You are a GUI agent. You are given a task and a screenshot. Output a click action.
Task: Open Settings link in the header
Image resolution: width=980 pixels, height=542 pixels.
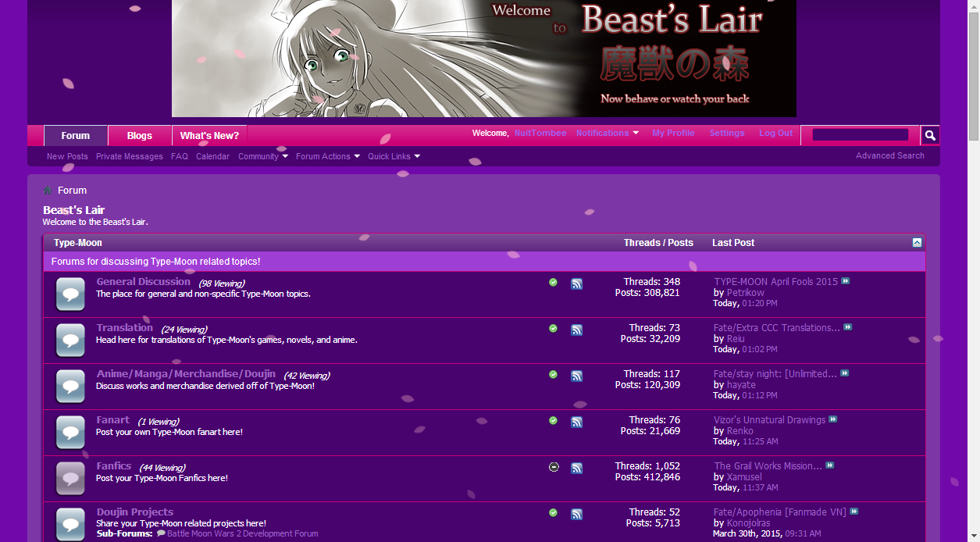[727, 133]
